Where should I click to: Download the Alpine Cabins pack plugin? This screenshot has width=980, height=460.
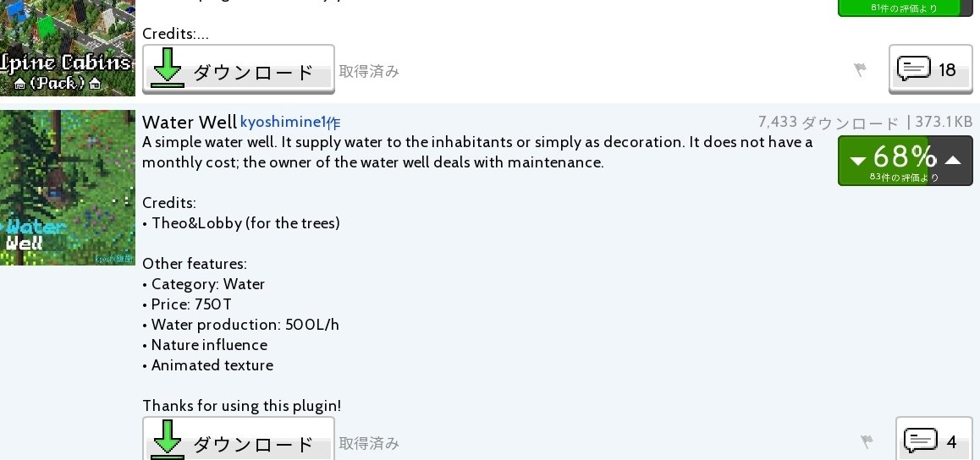(238, 69)
